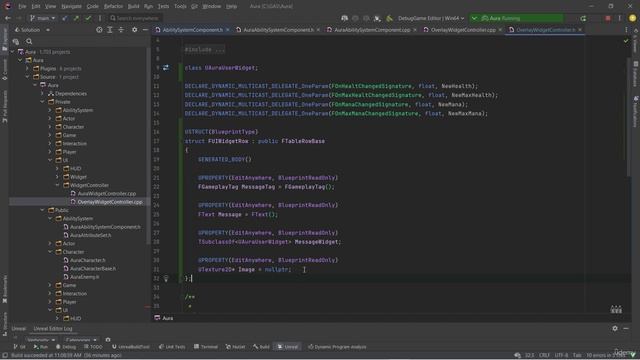Expand the AbilitySystem folder under Private
The width and height of the screenshot is (640, 360).
(50, 110)
